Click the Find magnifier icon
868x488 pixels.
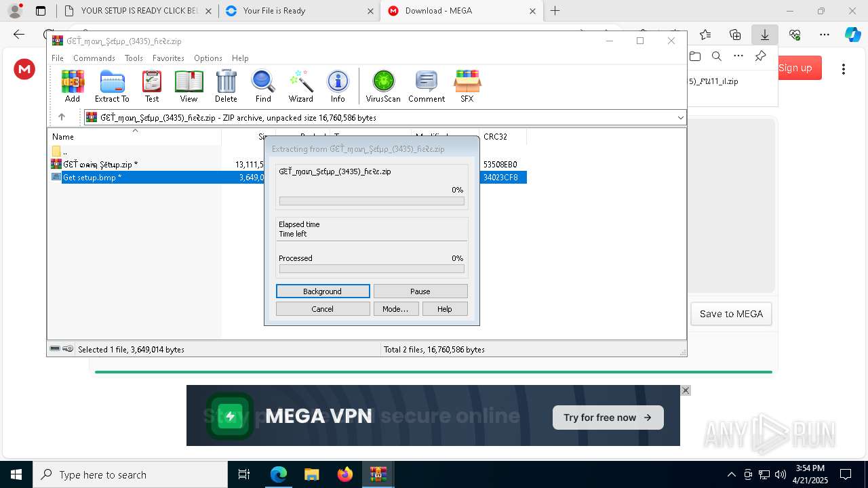point(263,86)
